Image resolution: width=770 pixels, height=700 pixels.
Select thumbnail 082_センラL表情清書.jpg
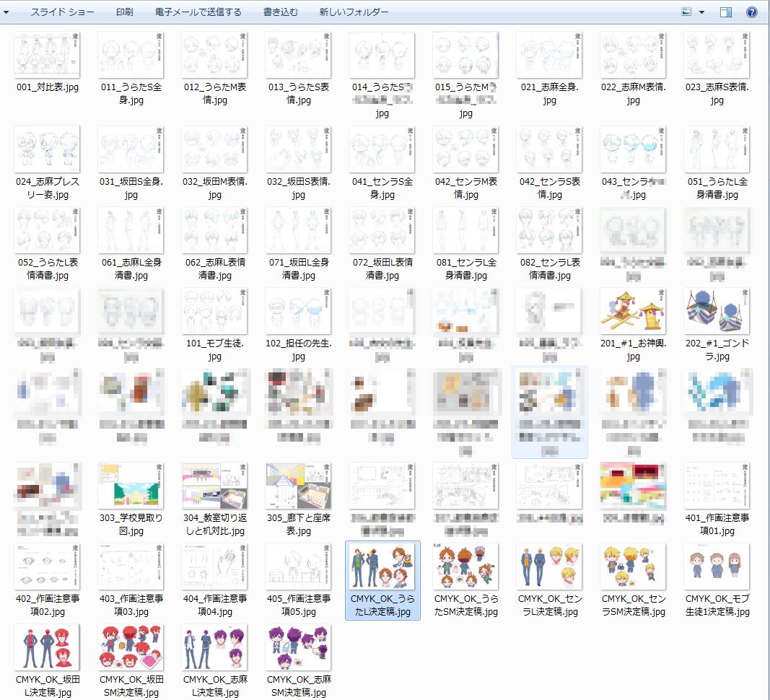point(549,231)
